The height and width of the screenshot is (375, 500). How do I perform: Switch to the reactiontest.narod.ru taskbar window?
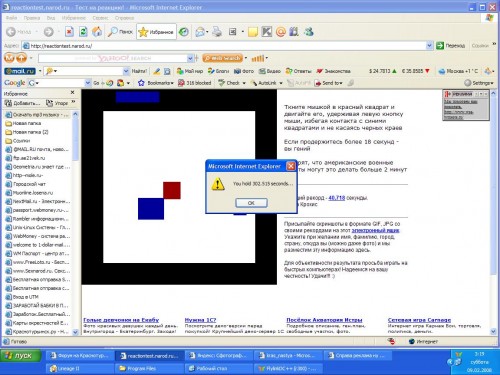[x=149, y=356]
